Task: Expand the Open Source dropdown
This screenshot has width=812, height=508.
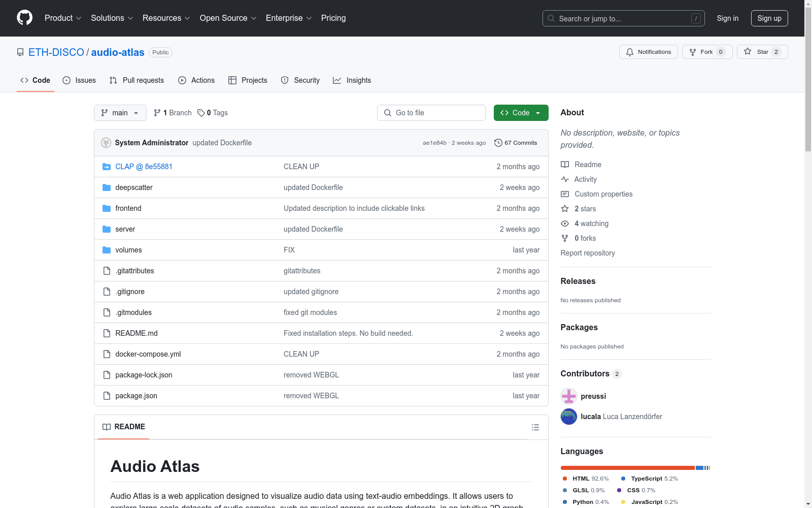Action: coord(228,18)
